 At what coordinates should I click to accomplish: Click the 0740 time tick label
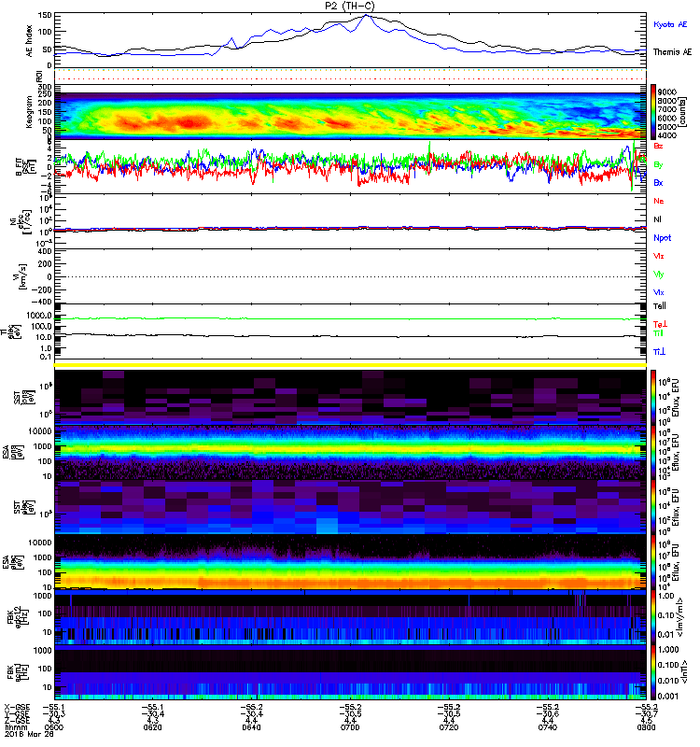click(548, 727)
